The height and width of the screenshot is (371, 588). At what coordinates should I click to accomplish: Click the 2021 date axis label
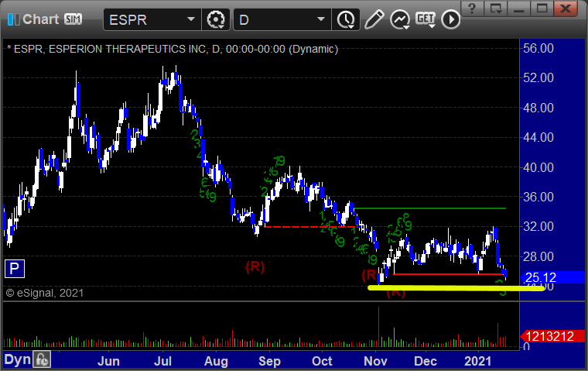pos(478,361)
